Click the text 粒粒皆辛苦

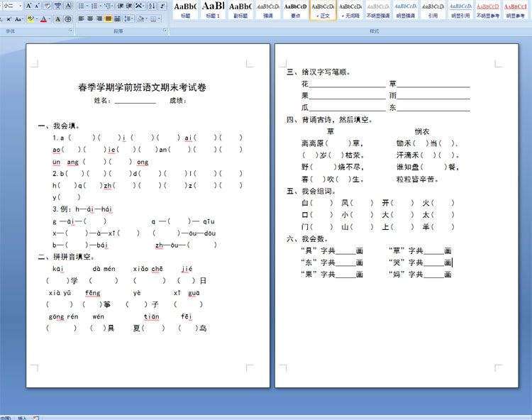pos(417,179)
